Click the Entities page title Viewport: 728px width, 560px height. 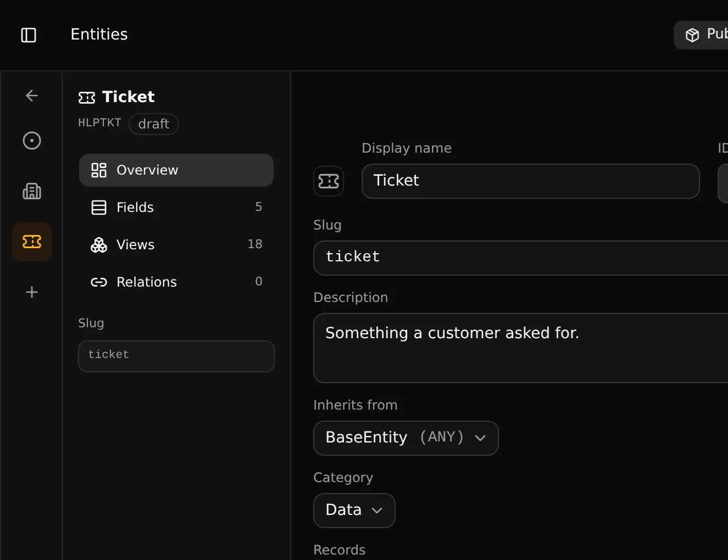[x=99, y=35]
